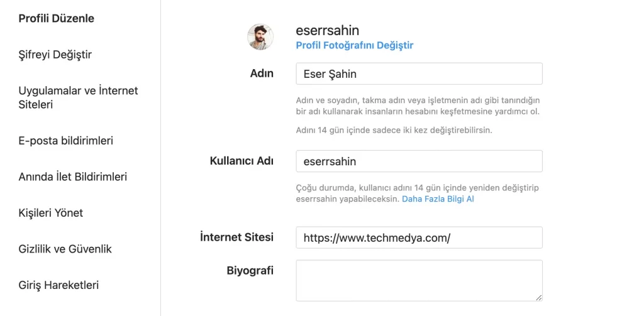Click the İnternet Sitesi field label

(x=237, y=237)
